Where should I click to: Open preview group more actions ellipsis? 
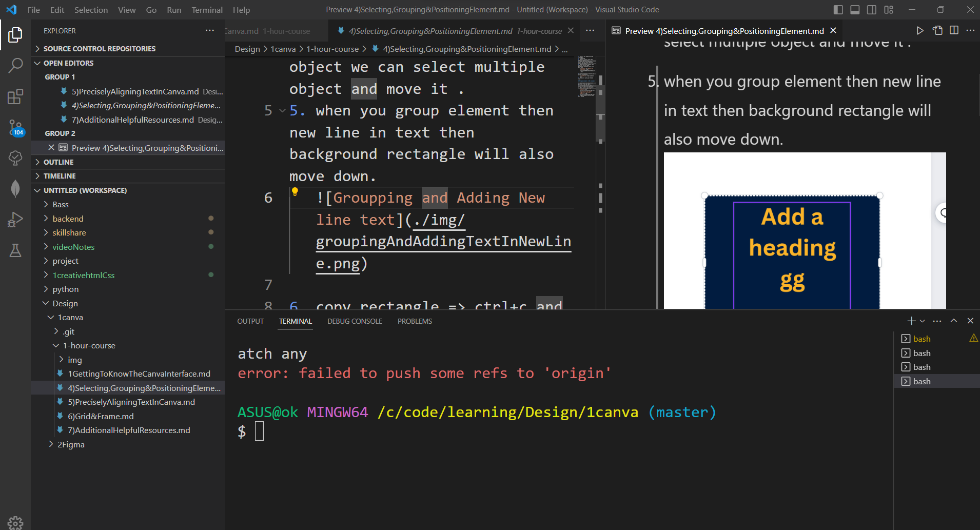(970, 31)
